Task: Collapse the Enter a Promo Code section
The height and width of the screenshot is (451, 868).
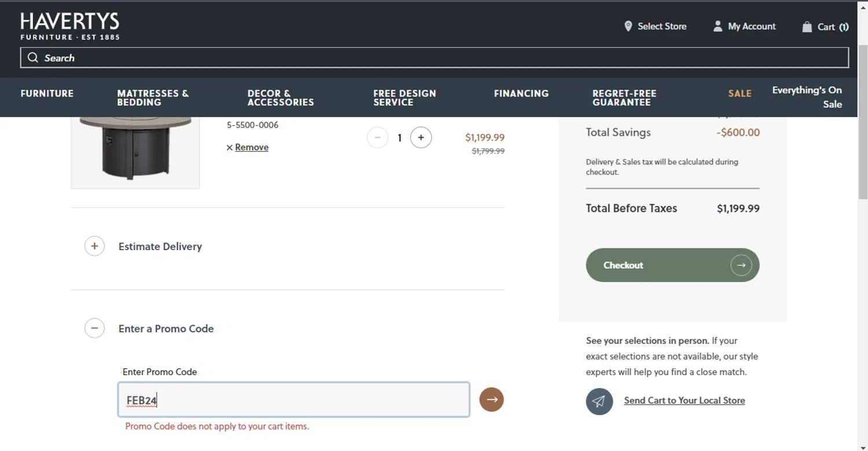Action: [x=94, y=328]
